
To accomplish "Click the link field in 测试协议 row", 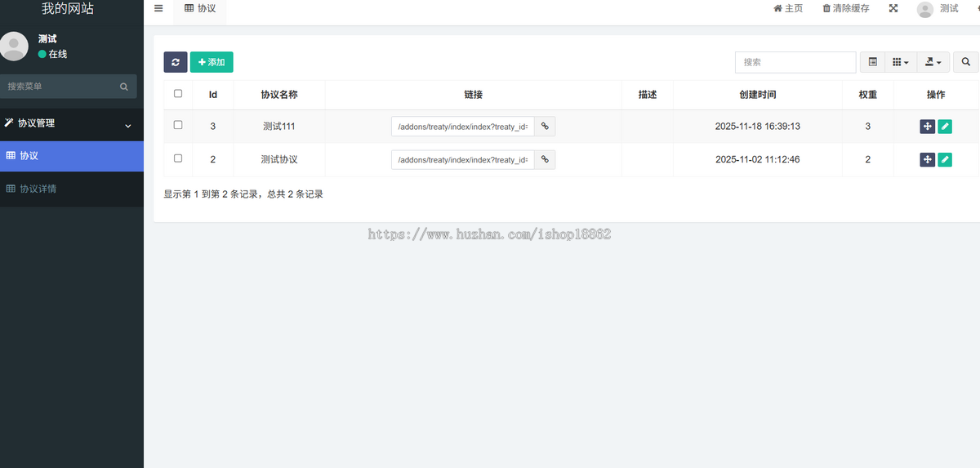I will [x=463, y=159].
